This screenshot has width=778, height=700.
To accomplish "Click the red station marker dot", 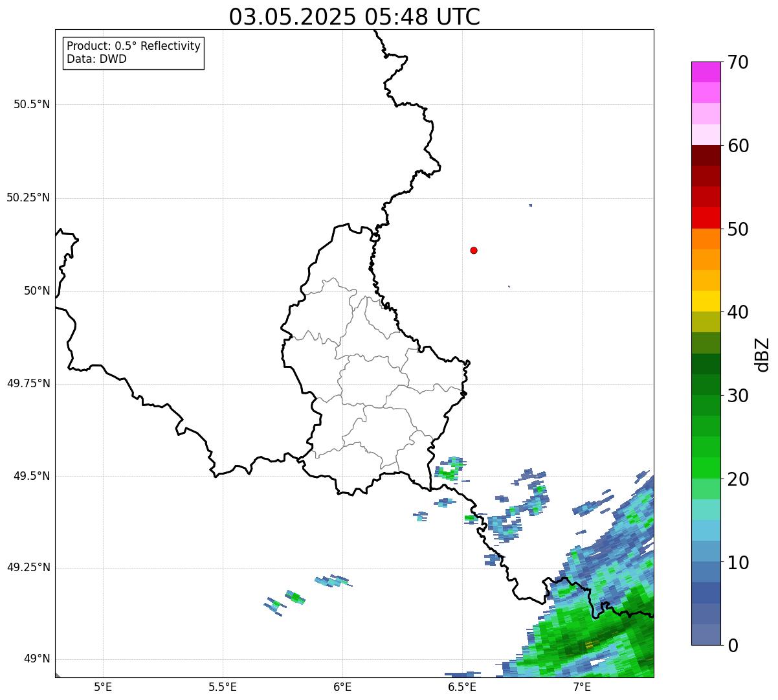I will click(474, 250).
